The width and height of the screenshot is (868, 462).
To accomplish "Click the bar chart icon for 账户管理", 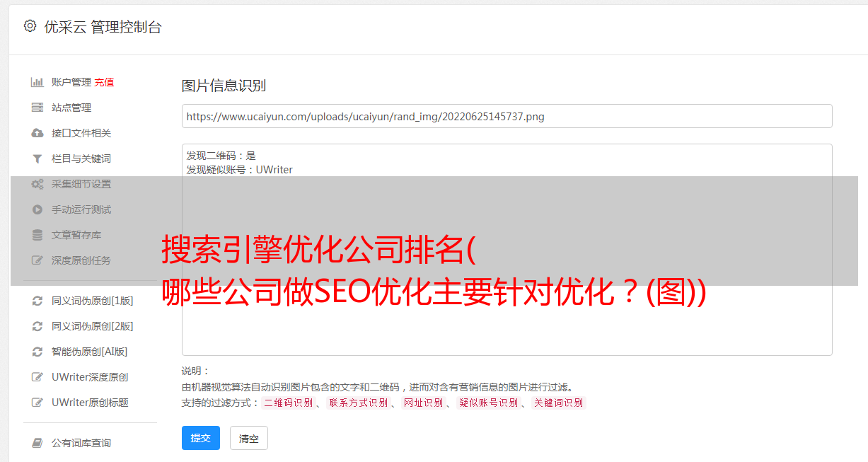I will [37, 82].
